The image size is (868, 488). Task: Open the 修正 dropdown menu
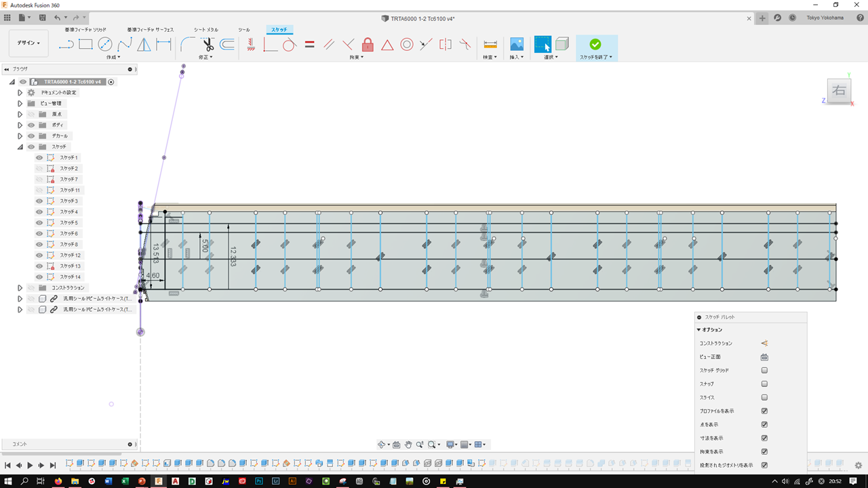205,58
